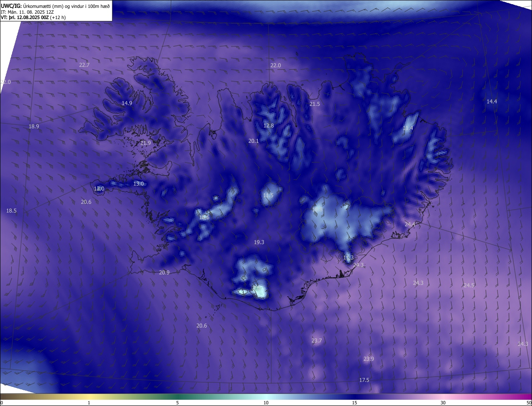The height and width of the screenshot is (406, 532).
Task: Click the 20.1 value on the map
Action: point(254,141)
